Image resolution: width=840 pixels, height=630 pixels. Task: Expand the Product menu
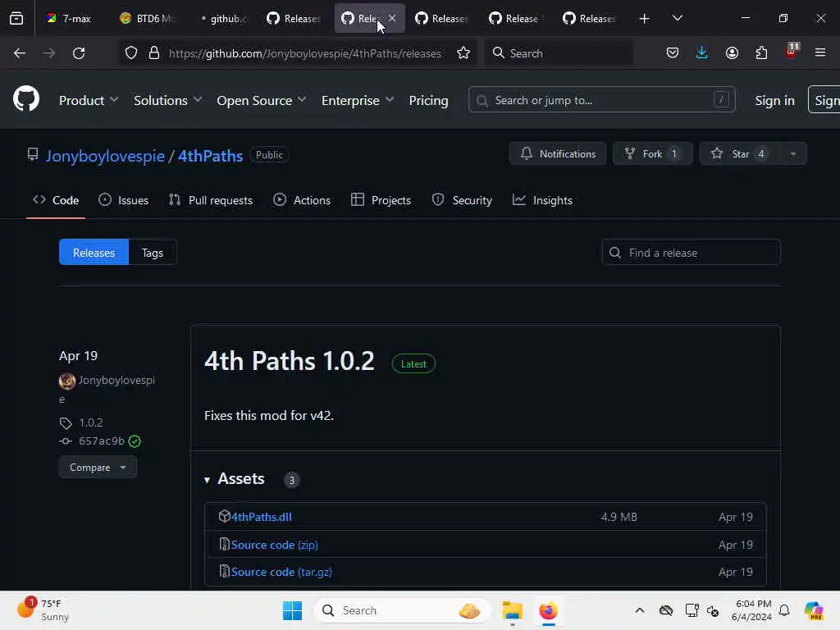pos(89,100)
